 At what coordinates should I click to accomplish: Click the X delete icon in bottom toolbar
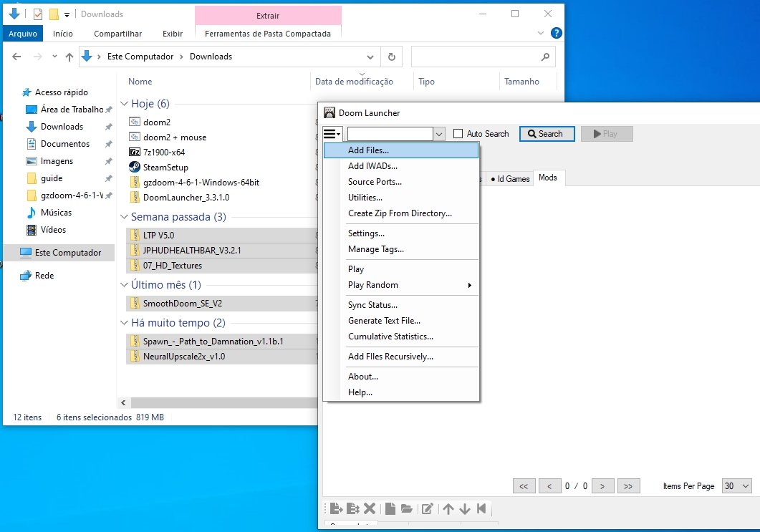click(x=370, y=509)
